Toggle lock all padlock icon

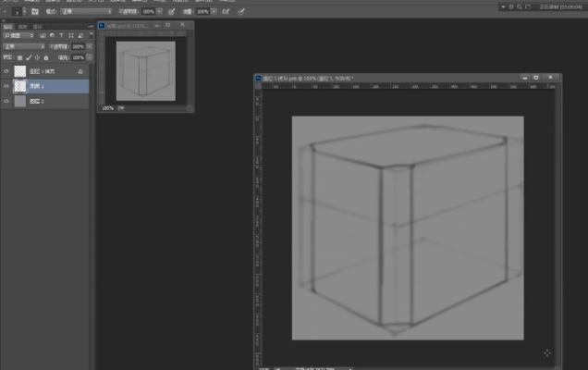click(x=46, y=57)
